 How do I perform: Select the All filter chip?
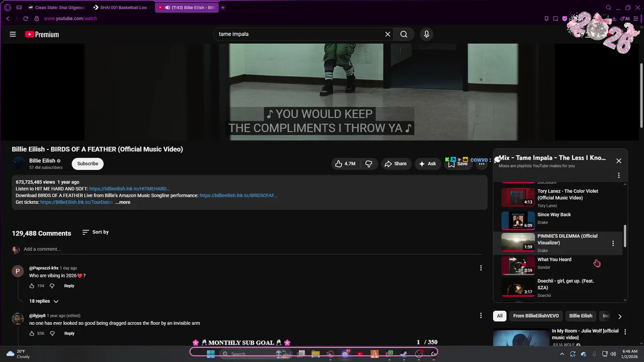tap(500, 316)
